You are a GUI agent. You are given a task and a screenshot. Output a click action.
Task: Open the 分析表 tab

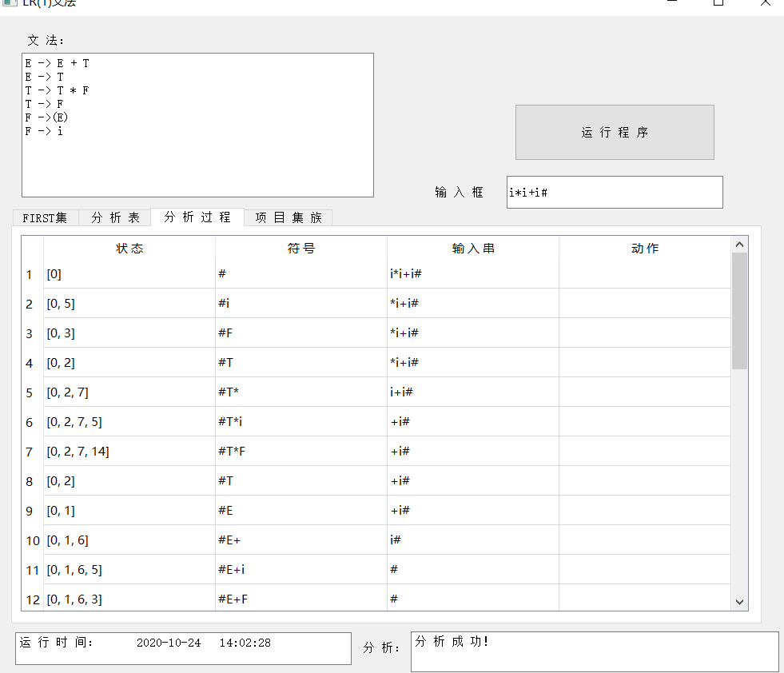click(x=118, y=217)
